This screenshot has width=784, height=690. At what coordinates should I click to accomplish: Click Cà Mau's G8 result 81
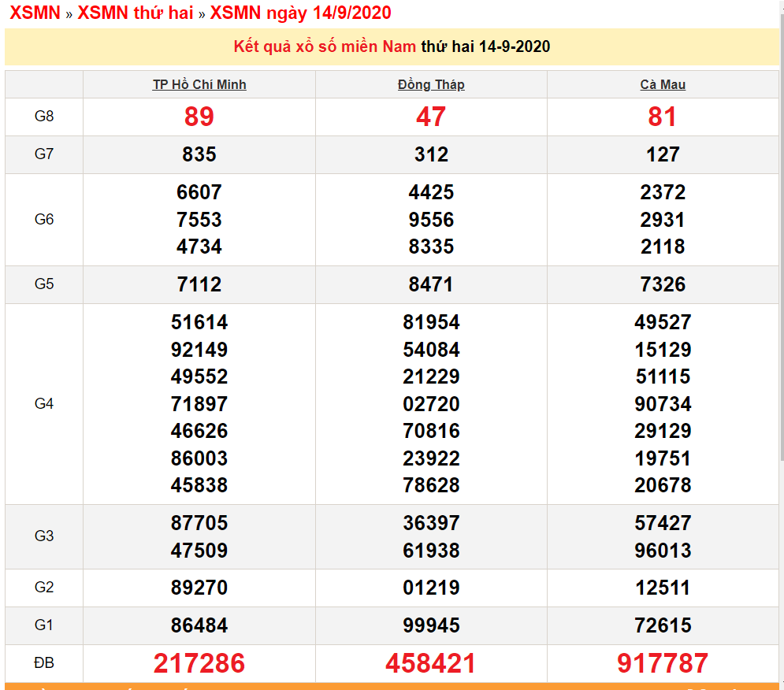[x=663, y=117]
